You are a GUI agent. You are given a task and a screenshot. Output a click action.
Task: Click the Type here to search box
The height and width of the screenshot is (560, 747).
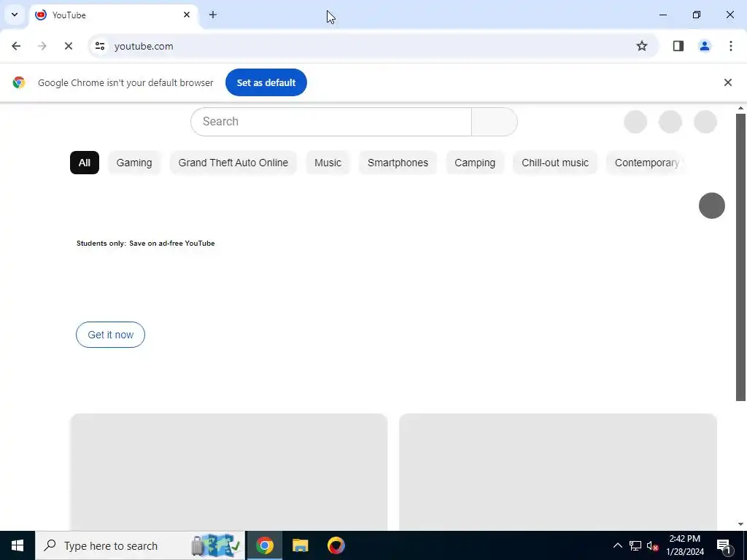(x=140, y=545)
